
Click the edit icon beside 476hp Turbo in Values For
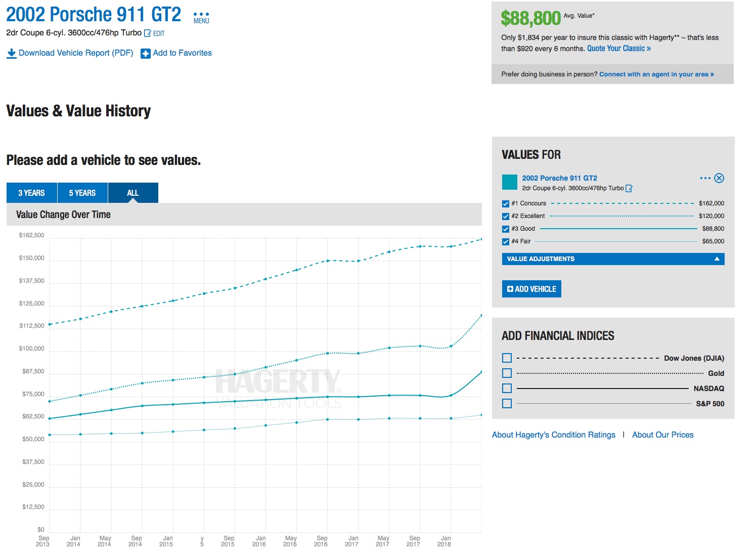pyautogui.click(x=629, y=189)
